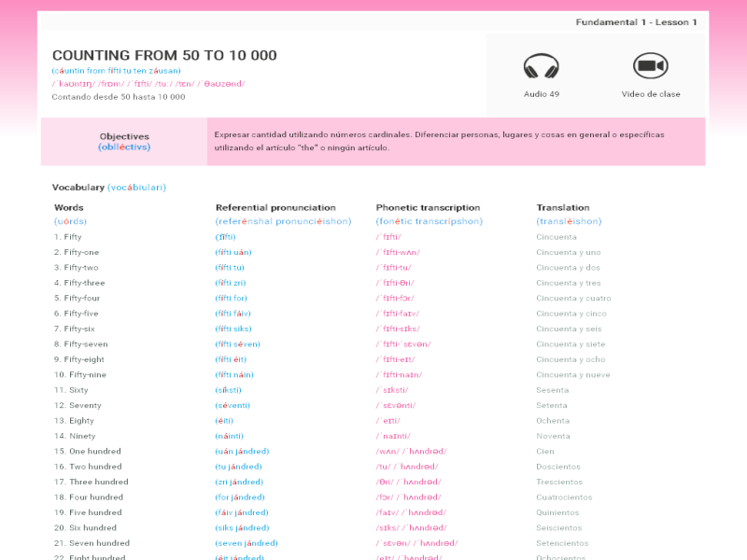Click the headphones audio icon
The height and width of the screenshot is (560, 747).
click(x=541, y=67)
